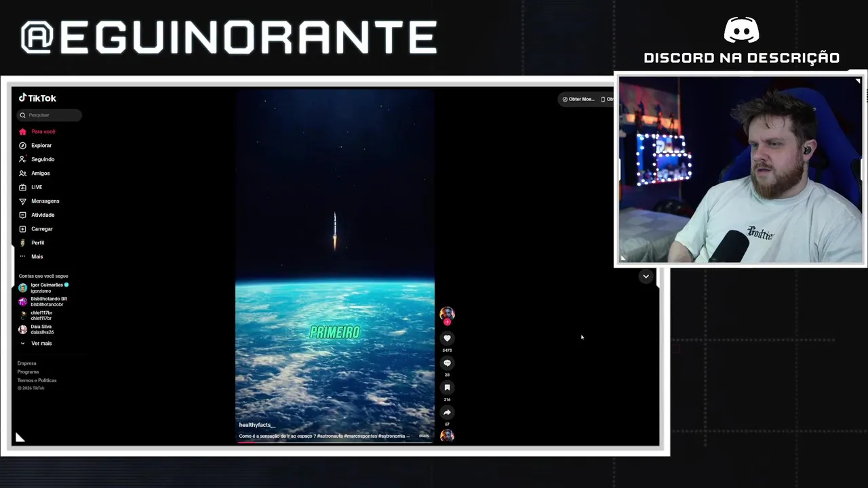Open Igor Guimarães followed account
Image resolution: width=868 pixels, height=488 pixels.
[x=43, y=288]
